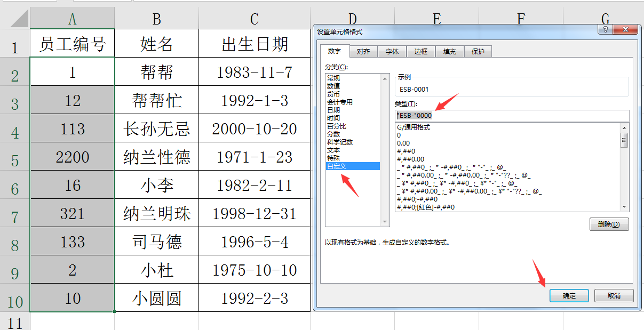The width and height of the screenshot is (644, 330).
Task: Pick format #,##0.00 from type list
Action: pyautogui.click(x=507, y=159)
